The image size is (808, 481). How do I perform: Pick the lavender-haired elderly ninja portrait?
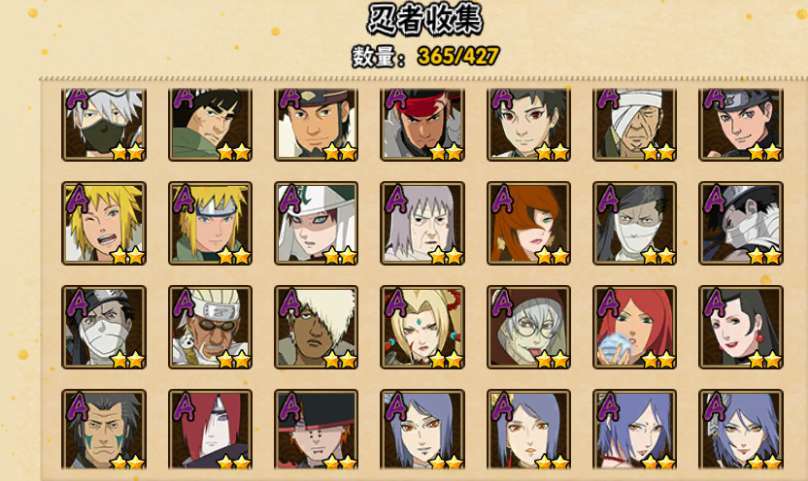click(x=422, y=223)
